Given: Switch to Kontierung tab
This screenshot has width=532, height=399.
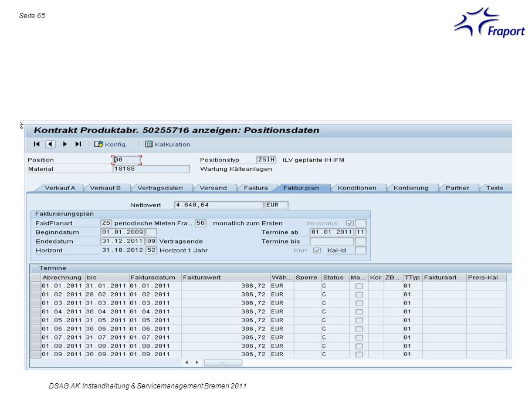Looking at the screenshot, I should [x=411, y=188].
